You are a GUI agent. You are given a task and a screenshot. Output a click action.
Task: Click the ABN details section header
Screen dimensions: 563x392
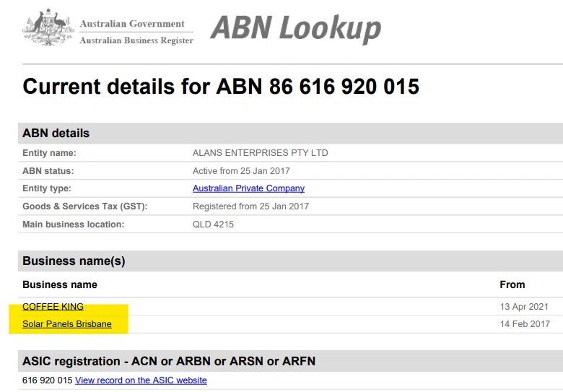coord(290,133)
